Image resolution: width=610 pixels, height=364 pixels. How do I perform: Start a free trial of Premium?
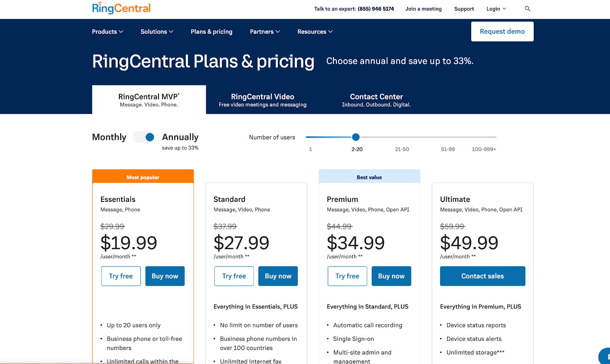pyautogui.click(x=347, y=276)
